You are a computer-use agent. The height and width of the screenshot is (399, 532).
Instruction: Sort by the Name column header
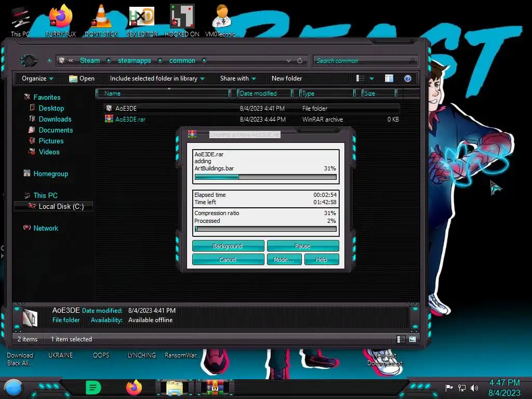163,94
